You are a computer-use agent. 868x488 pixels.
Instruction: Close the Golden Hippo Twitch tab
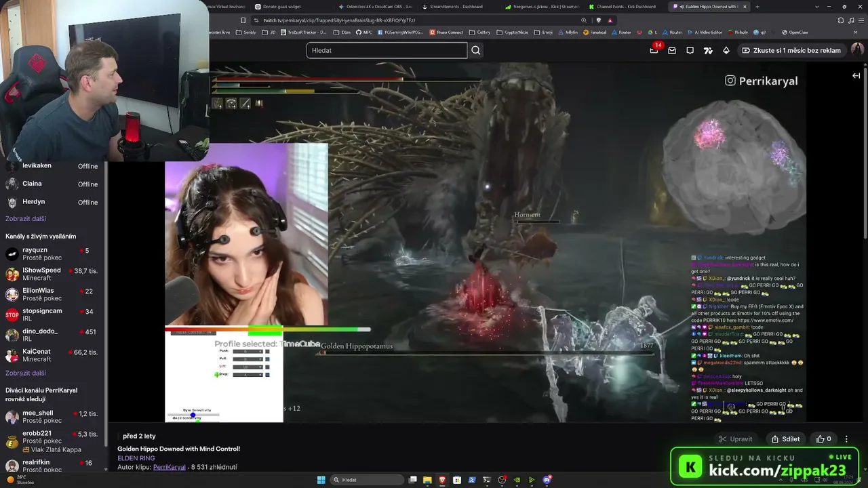pyautogui.click(x=745, y=7)
